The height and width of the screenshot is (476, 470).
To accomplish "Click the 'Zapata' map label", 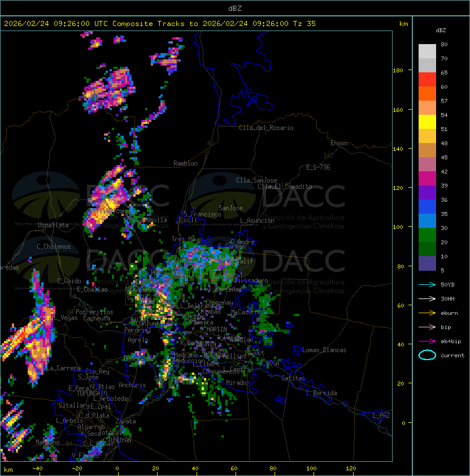I will (x=125, y=421).
